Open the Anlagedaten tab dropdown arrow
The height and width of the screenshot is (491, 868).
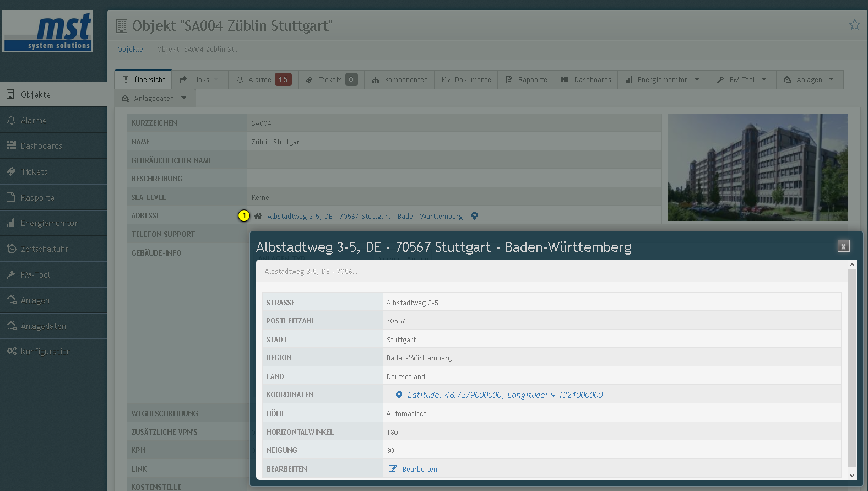point(183,98)
